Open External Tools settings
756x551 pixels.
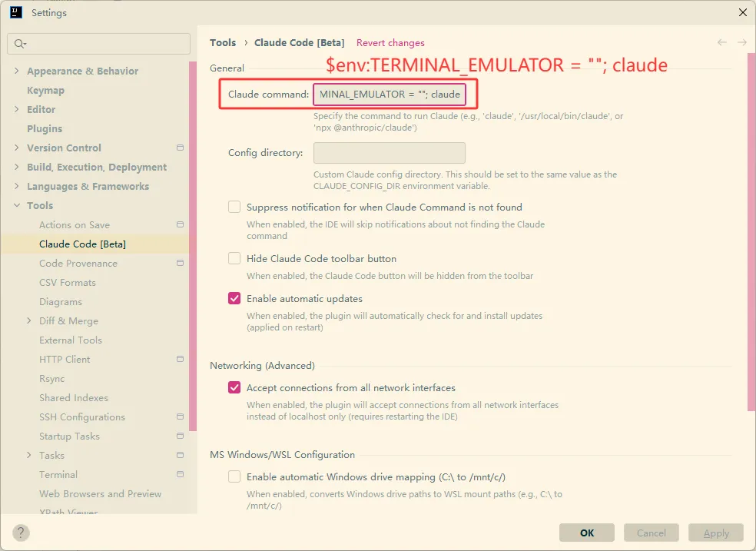click(x=71, y=340)
